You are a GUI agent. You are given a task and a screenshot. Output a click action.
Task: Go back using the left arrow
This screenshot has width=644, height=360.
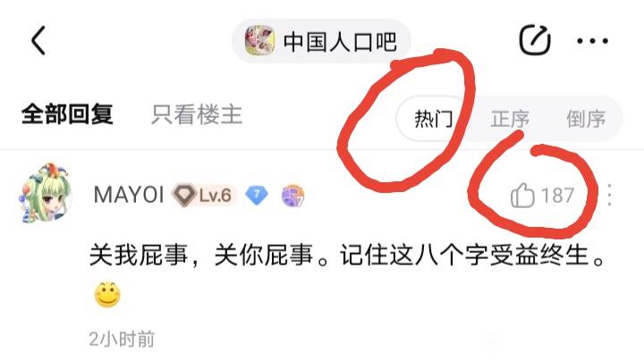pyautogui.click(x=38, y=40)
